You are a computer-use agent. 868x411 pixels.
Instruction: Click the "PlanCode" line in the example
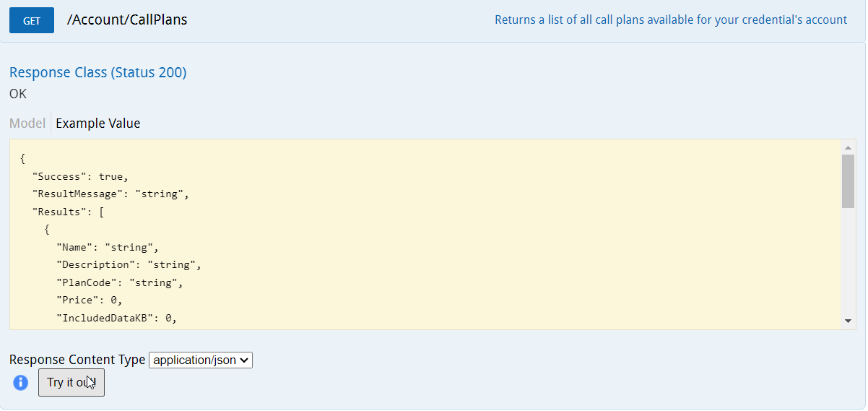[119, 283]
